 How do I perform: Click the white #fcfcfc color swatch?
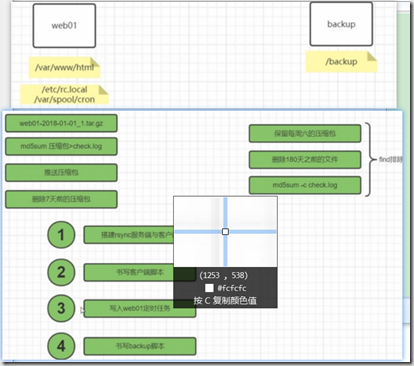pos(209,288)
